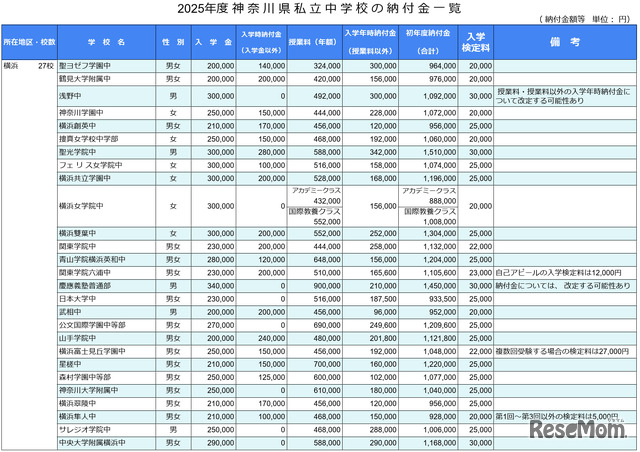Select the school name 横浜女学院中
The height and width of the screenshot is (452, 640).
click(x=81, y=206)
